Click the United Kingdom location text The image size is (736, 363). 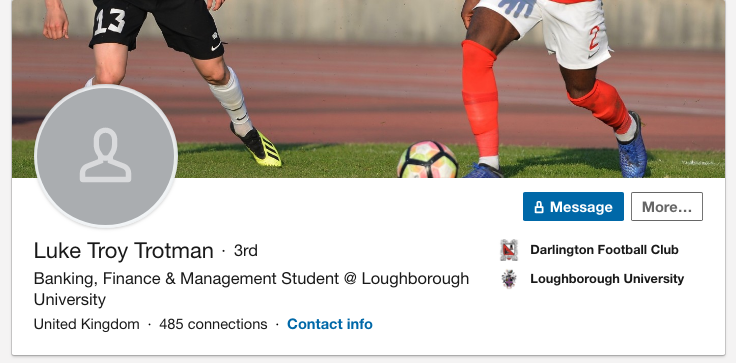[x=86, y=324]
